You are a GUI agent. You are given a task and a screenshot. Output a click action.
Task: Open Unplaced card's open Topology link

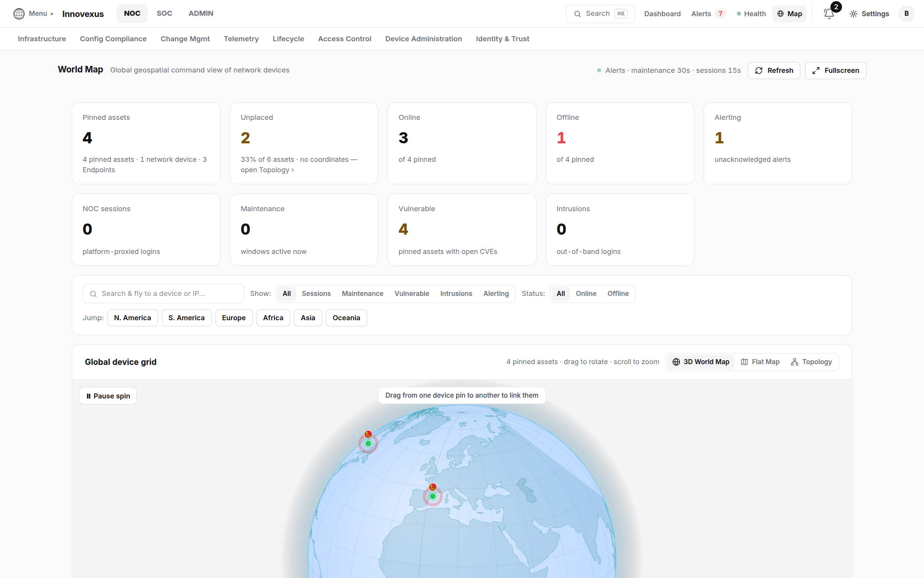click(x=267, y=170)
